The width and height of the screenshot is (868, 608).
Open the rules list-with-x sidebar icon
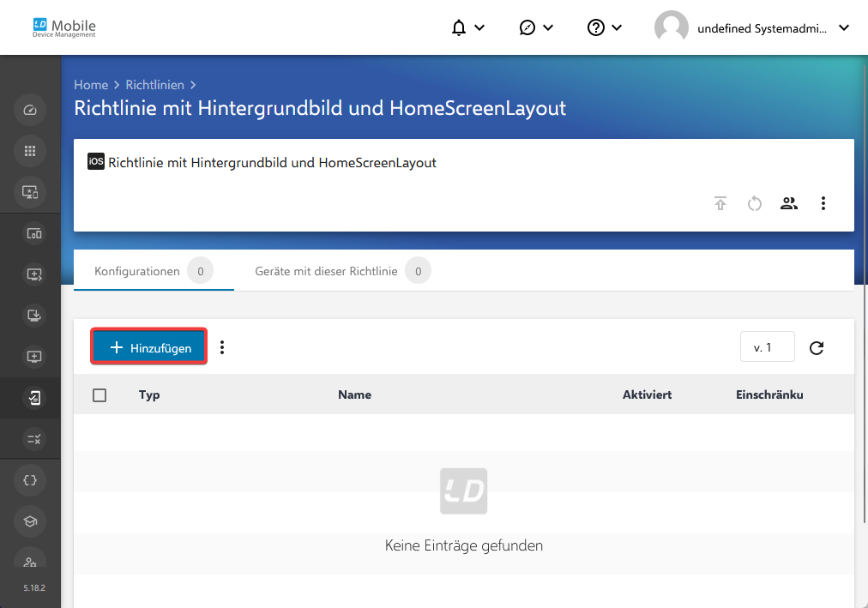33,439
